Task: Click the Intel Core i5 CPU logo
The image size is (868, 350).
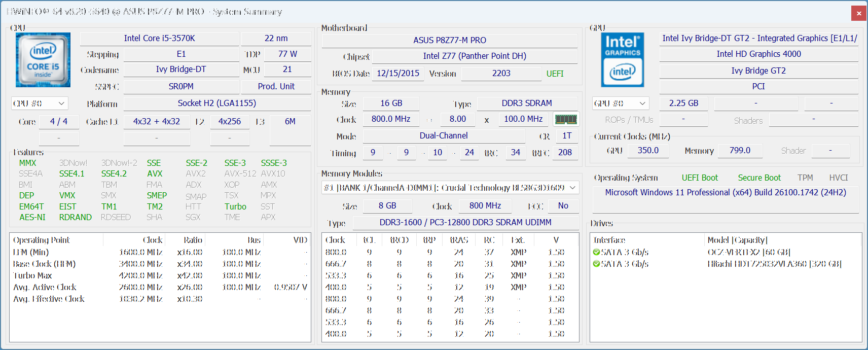Action: point(43,60)
